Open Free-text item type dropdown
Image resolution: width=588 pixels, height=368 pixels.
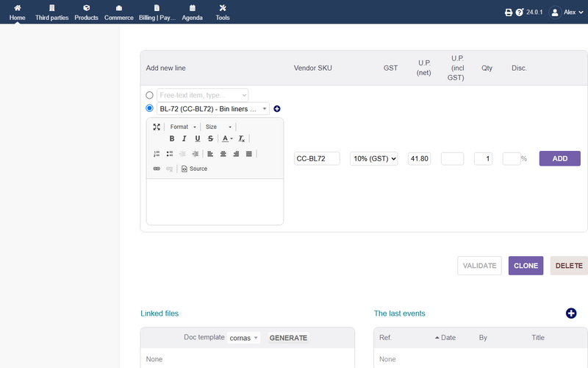(203, 95)
